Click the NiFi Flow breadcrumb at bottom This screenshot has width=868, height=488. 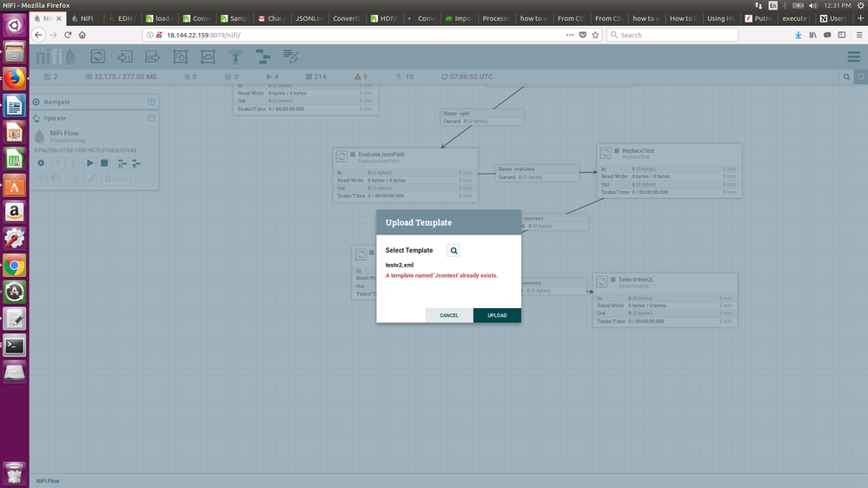[48, 481]
